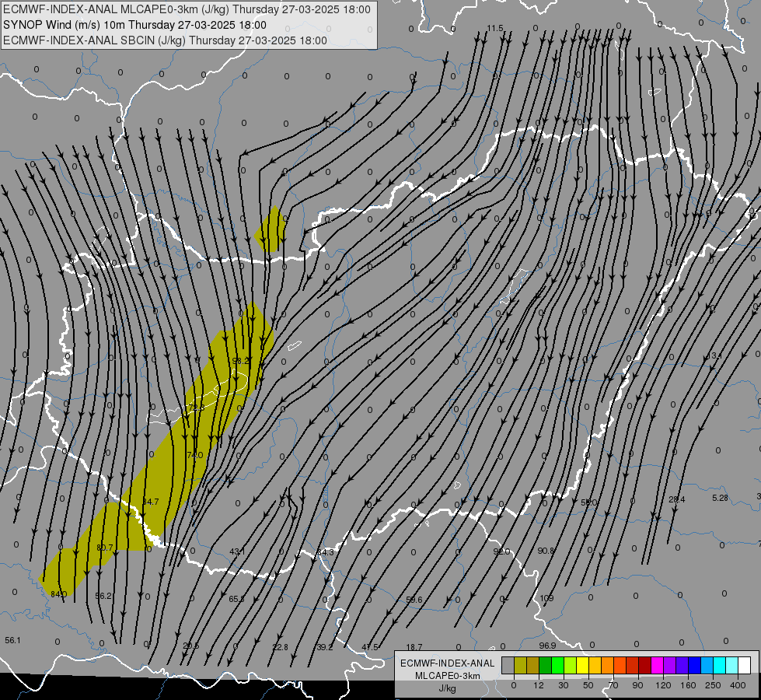Image resolution: width=761 pixels, height=700 pixels.
Task: Click the SYNOP Wind 10m header line
Action: coord(134,25)
